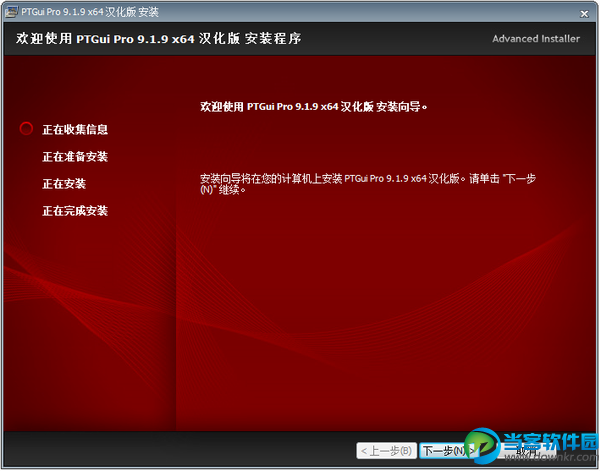
Task: Select the 正在准备安装 step label
Action: coord(75,156)
